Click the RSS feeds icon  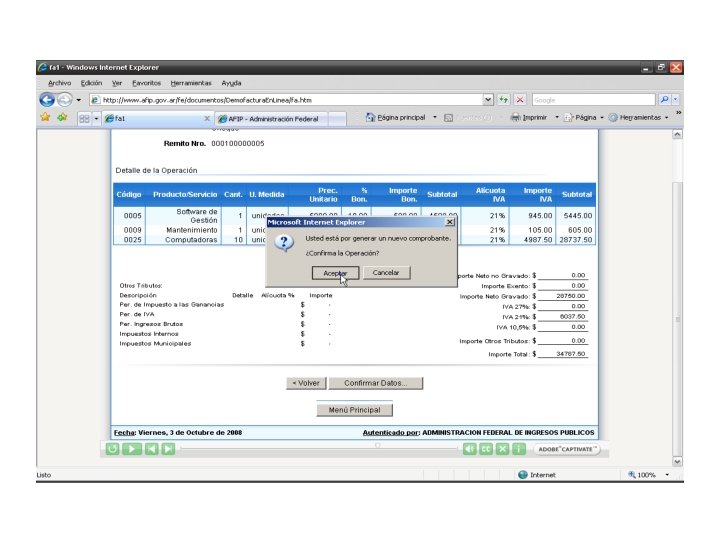[x=449, y=118]
